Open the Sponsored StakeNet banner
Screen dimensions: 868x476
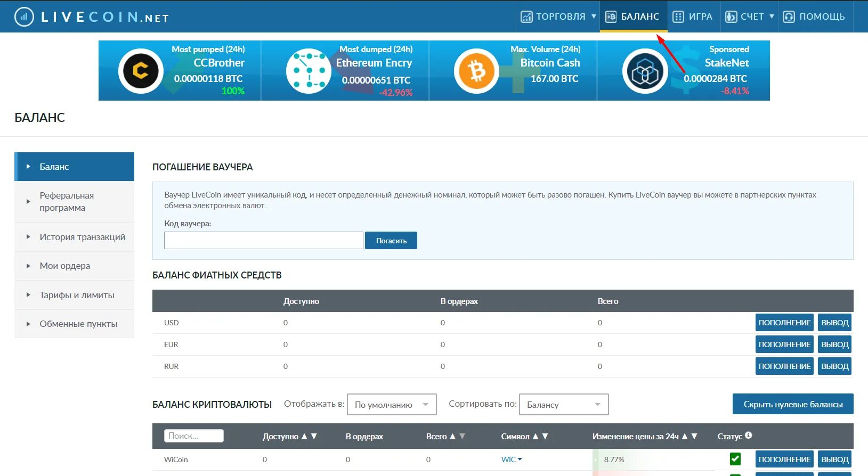[x=684, y=70]
